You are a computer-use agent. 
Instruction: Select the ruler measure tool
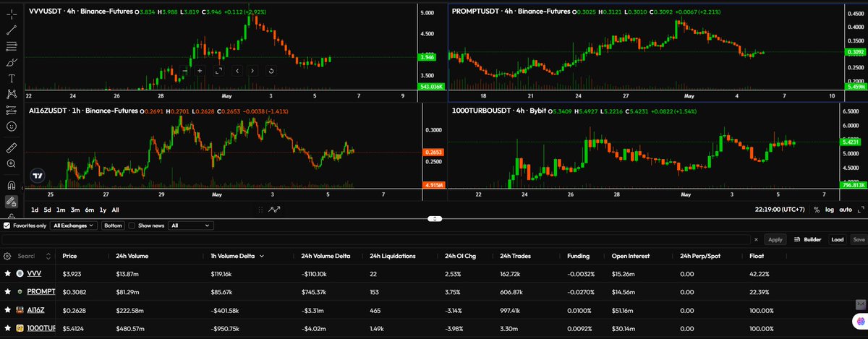[x=12, y=147]
